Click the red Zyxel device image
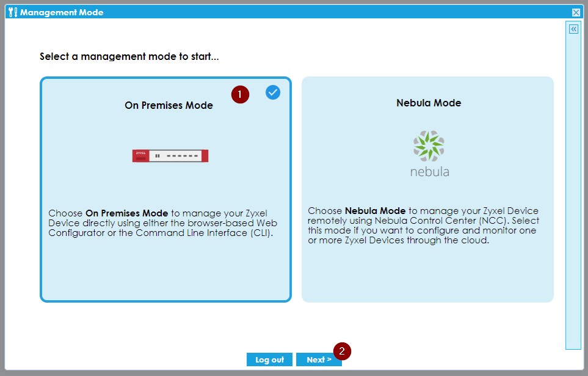This screenshot has width=588, height=376. (170, 155)
